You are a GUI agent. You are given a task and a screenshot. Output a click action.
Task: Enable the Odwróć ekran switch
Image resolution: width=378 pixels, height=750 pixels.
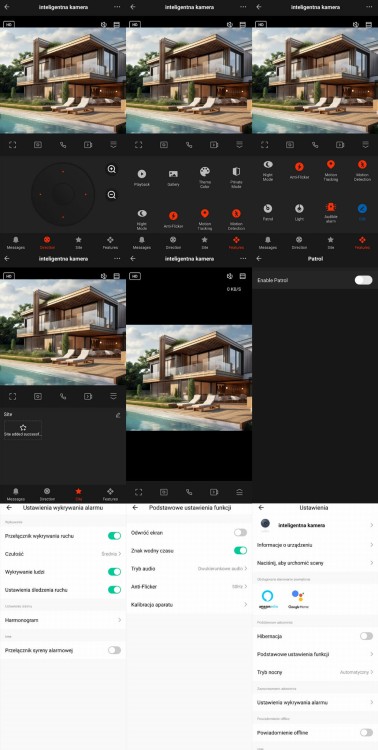coord(241,532)
